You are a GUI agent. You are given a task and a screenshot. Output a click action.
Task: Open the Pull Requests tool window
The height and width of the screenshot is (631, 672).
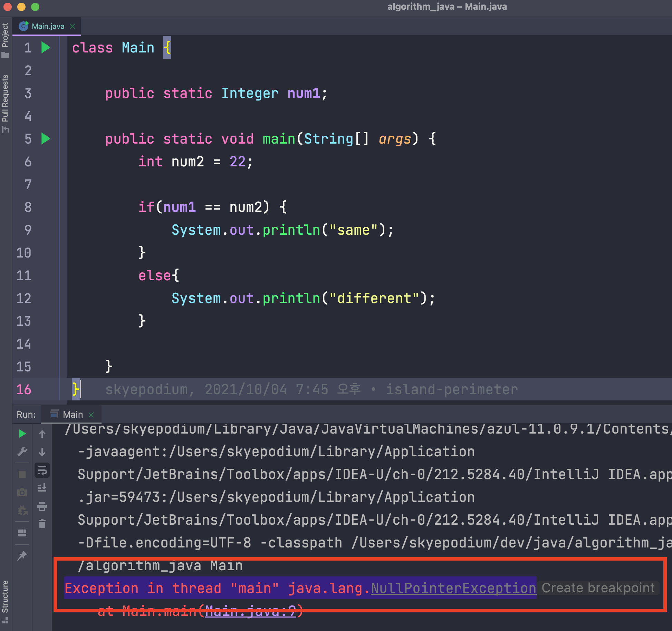point(5,104)
